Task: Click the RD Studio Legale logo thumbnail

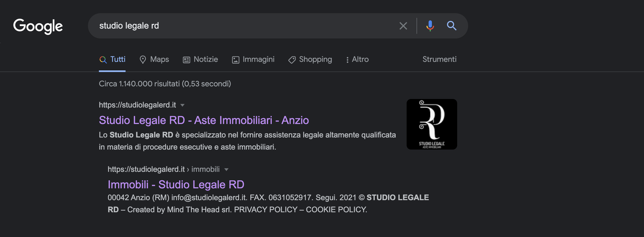Action: point(432,124)
